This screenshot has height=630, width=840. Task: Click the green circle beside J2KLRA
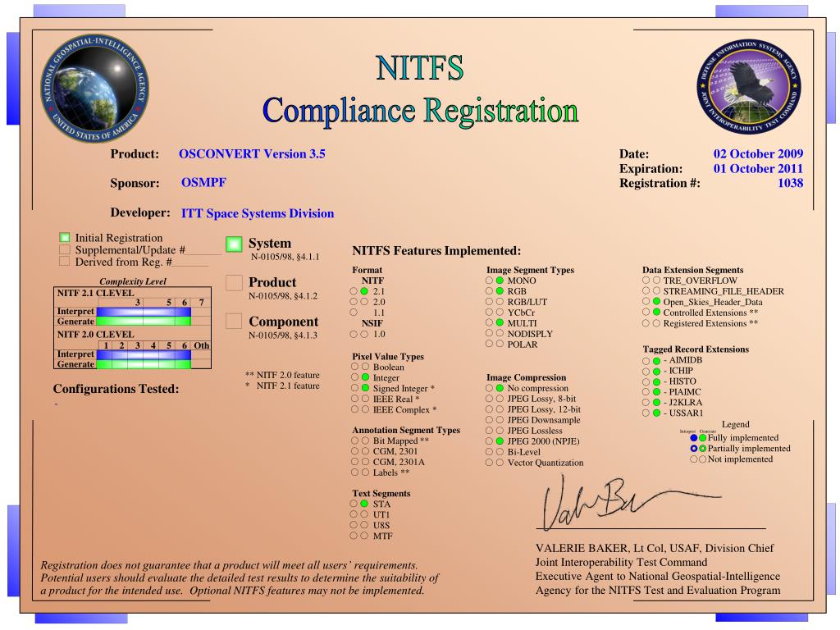[x=656, y=403]
